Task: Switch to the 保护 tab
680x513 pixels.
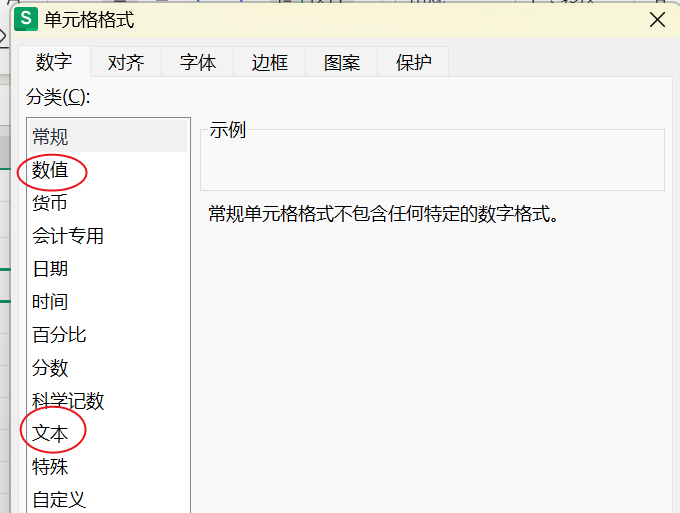Action: (414, 63)
